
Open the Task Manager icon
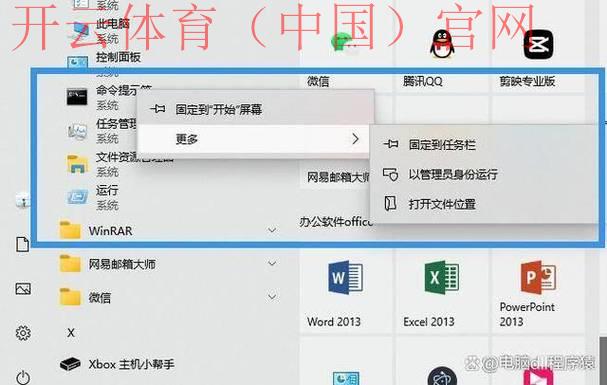coord(77,131)
